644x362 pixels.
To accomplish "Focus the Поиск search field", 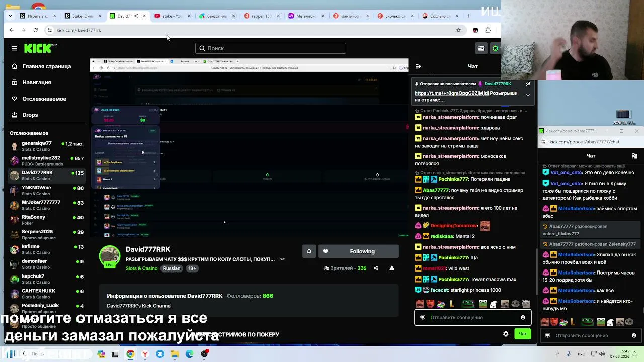I will tap(271, 48).
